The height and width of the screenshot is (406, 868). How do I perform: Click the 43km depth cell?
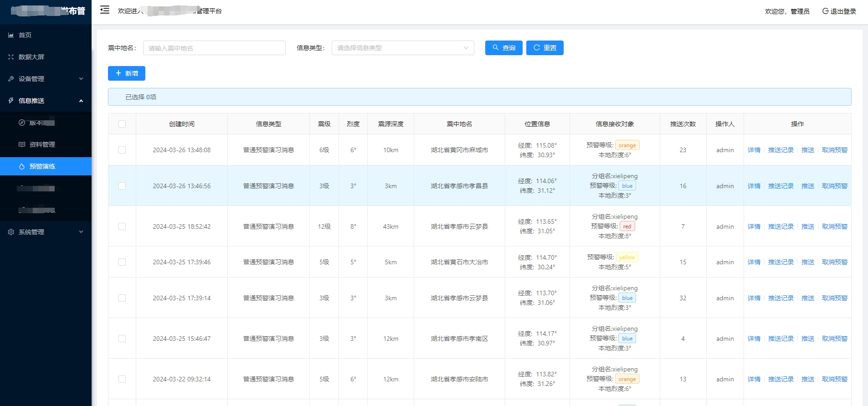390,226
